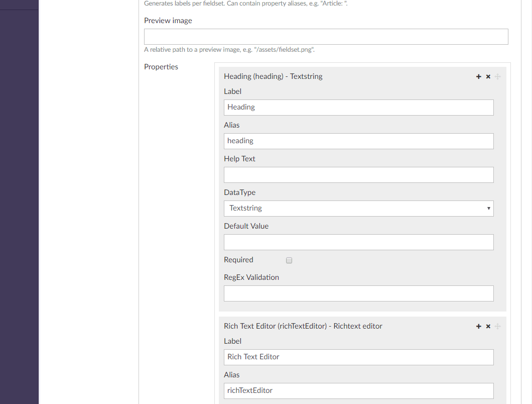Add property after Heading using plus icon
The image size is (532, 404).
click(x=478, y=76)
